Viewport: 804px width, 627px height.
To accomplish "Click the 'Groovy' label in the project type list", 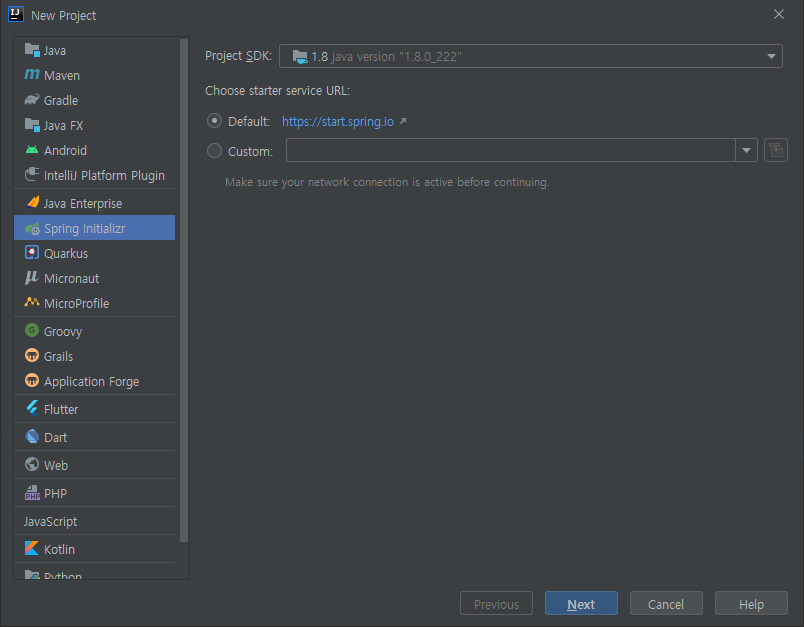I will [63, 332].
